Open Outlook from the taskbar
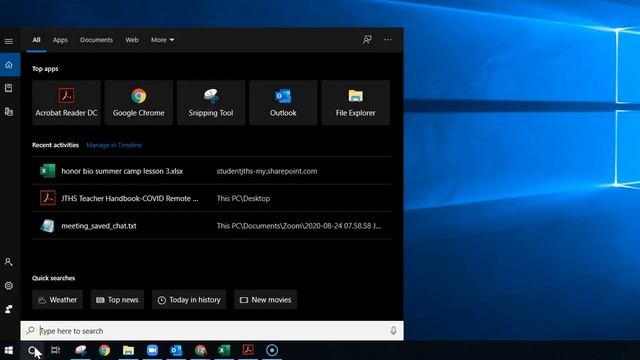This screenshot has width=640, height=360. point(176,350)
